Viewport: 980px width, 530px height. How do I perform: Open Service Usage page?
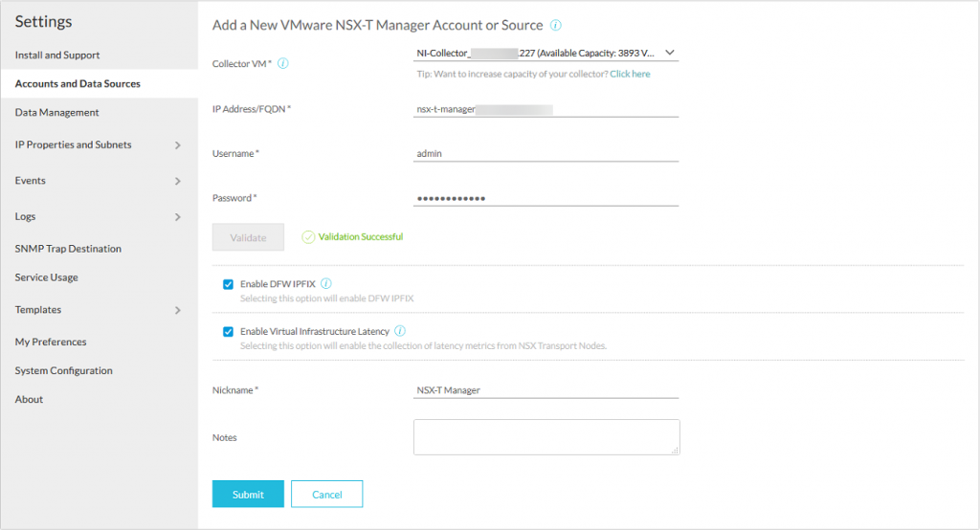pyautogui.click(x=46, y=277)
